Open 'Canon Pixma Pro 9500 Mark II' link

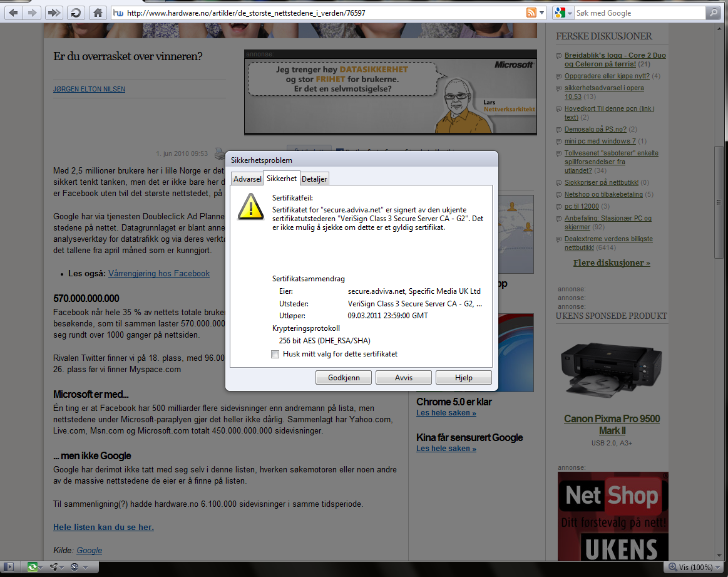pyautogui.click(x=612, y=424)
